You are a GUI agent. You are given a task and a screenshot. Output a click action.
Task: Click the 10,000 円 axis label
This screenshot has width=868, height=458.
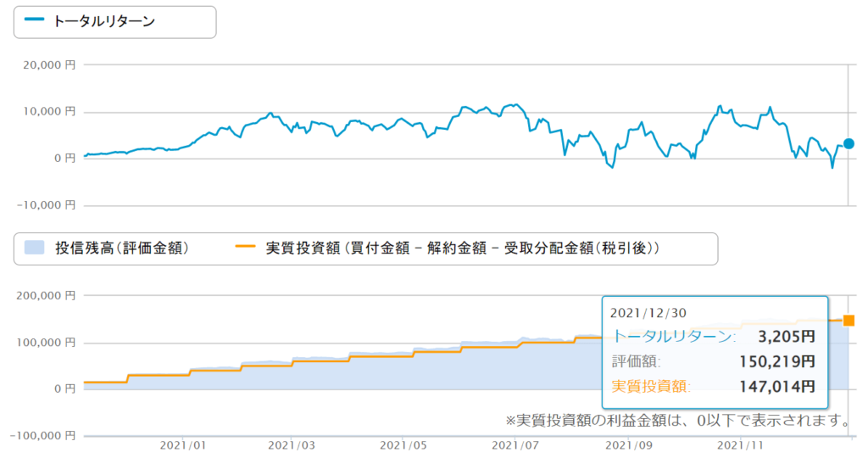(49, 111)
